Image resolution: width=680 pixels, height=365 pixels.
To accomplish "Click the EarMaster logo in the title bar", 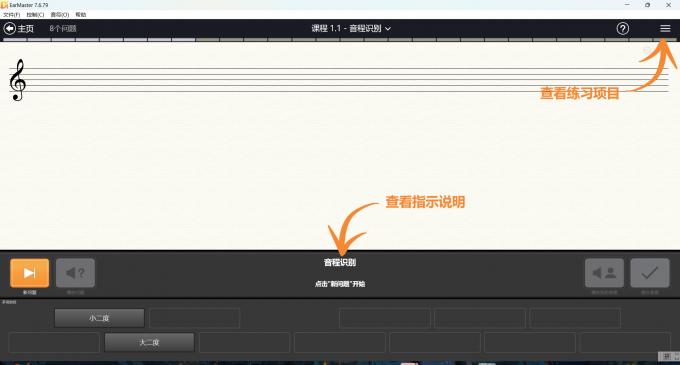I will coord(4,5).
